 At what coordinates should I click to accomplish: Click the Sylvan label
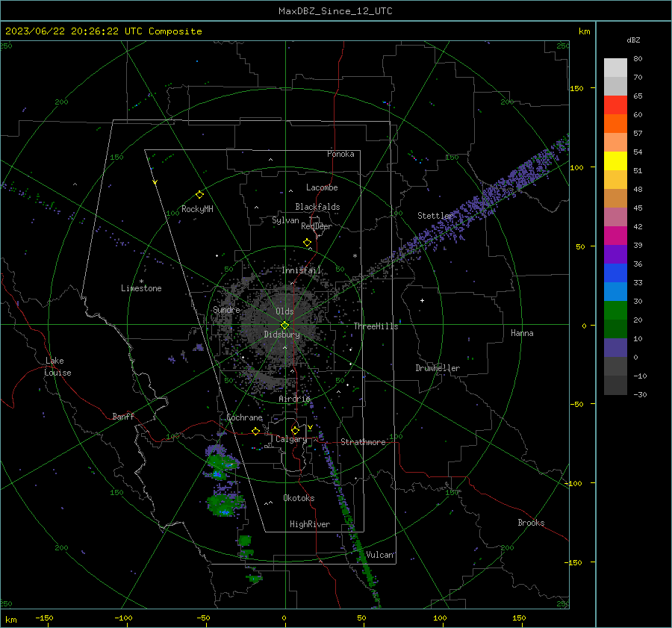point(285,220)
